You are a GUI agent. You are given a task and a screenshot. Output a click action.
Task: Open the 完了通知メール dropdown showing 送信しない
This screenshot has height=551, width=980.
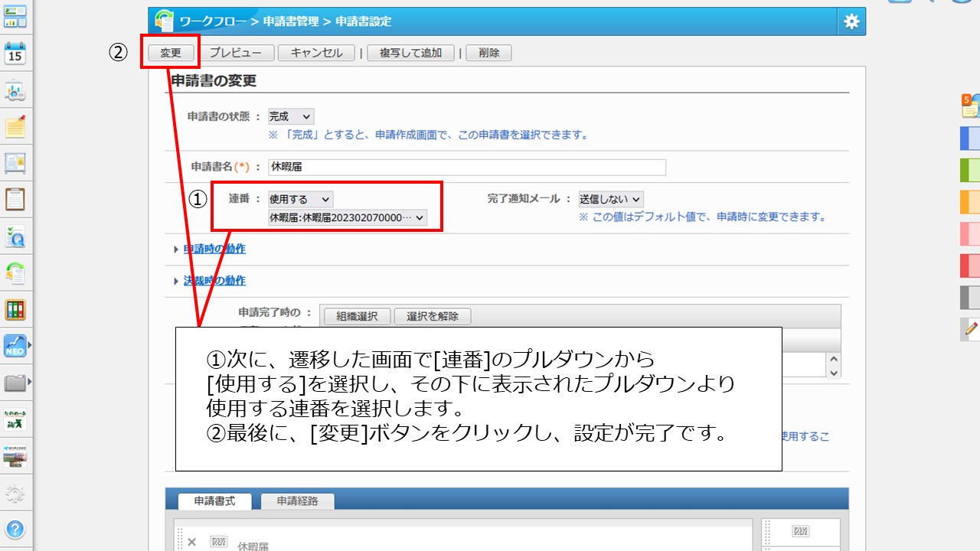tap(610, 199)
